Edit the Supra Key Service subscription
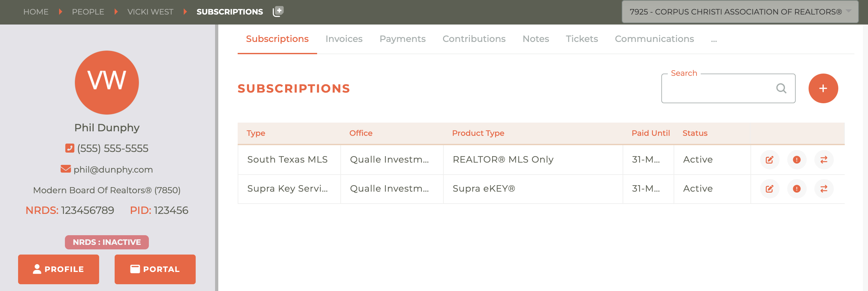Image resolution: width=868 pixels, height=291 pixels. point(770,189)
